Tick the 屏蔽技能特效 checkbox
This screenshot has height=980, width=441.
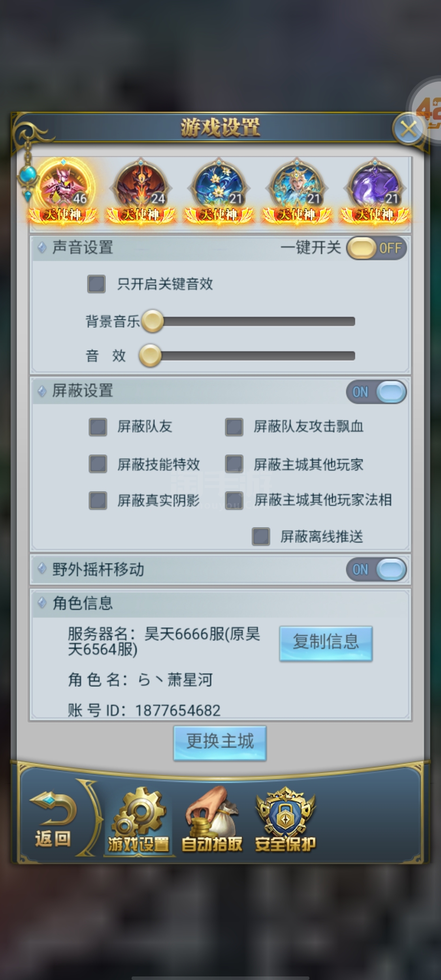(x=98, y=464)
